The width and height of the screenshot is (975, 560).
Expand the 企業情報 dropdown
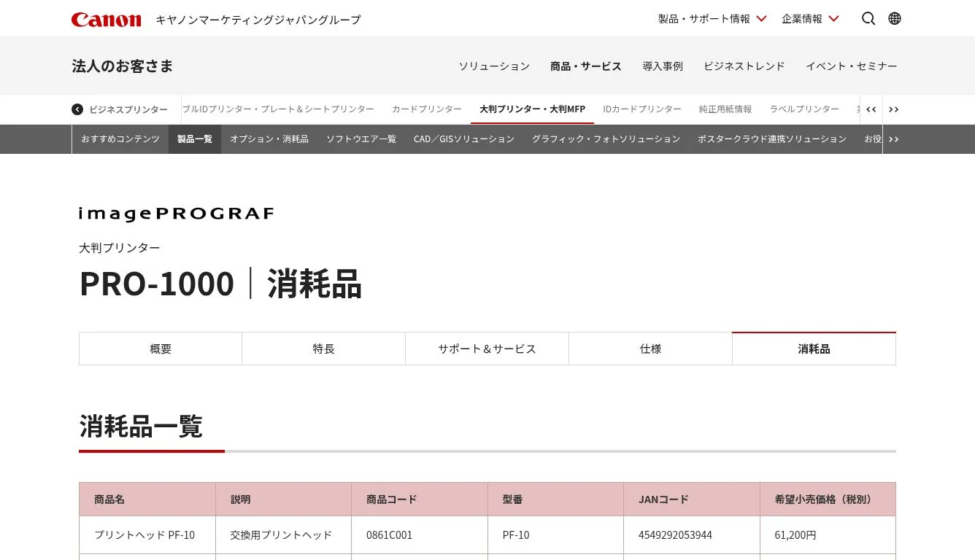coord(810,19)
